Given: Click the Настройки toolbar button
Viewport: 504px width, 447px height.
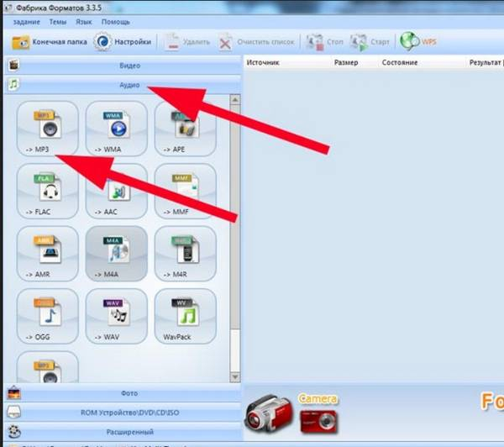Looking at the screenshot, I should click(x=123, y=40).
